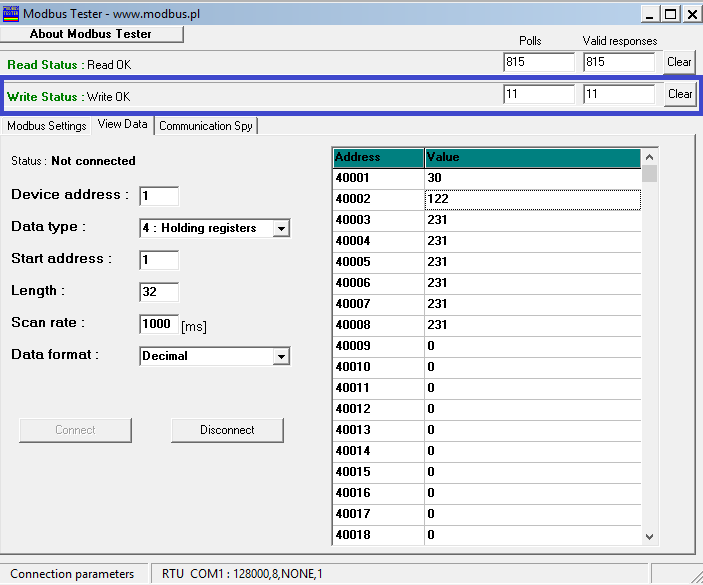Clear the Read Status counters
Viewport: 703px width, 585px height.
pyautogui.click(x=679, y=62)
